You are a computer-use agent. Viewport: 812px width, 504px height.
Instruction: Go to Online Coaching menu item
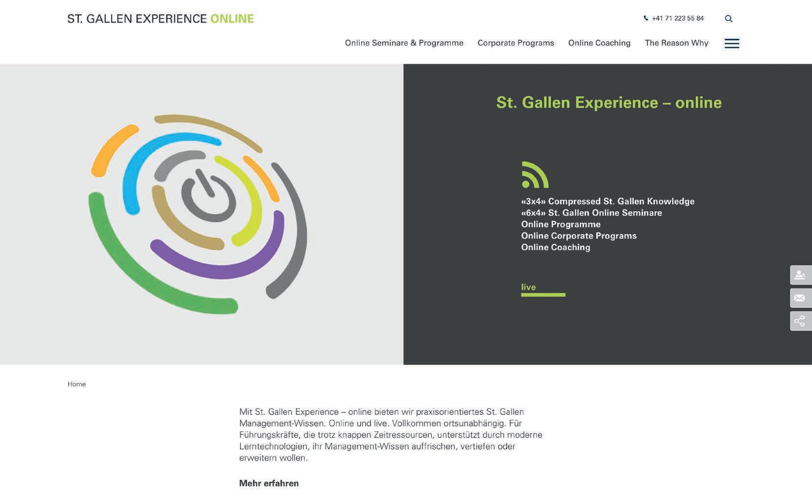coord(599,43)
